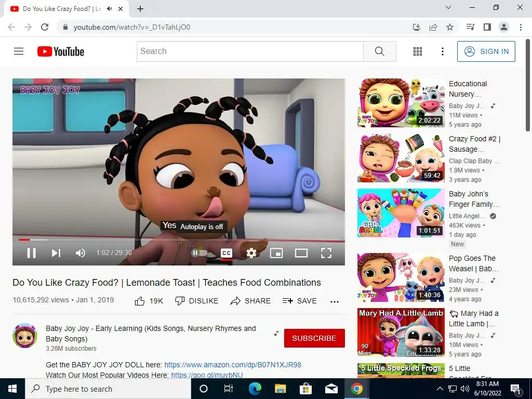
Task: Open the Windows Start menu
Action: click(x=12, y=389)
